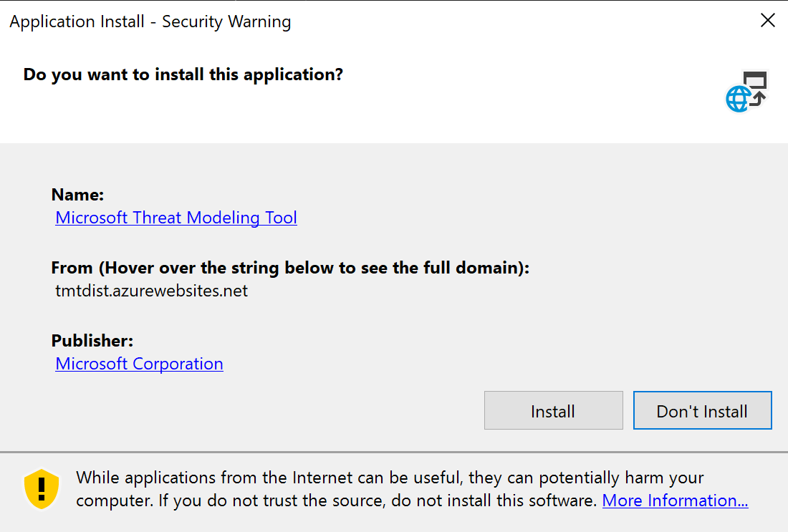
Task: Click the tmtdist.azurewebsites.net domain text
Action: pos(152,291)
